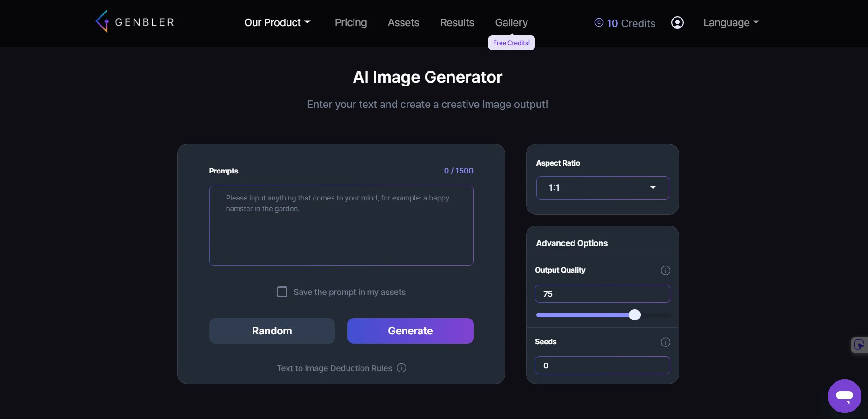Image resolution: width=868 pixels, height=419 pixels.
Task: Click the Seeds info icon
Action: tap(665, 342)
